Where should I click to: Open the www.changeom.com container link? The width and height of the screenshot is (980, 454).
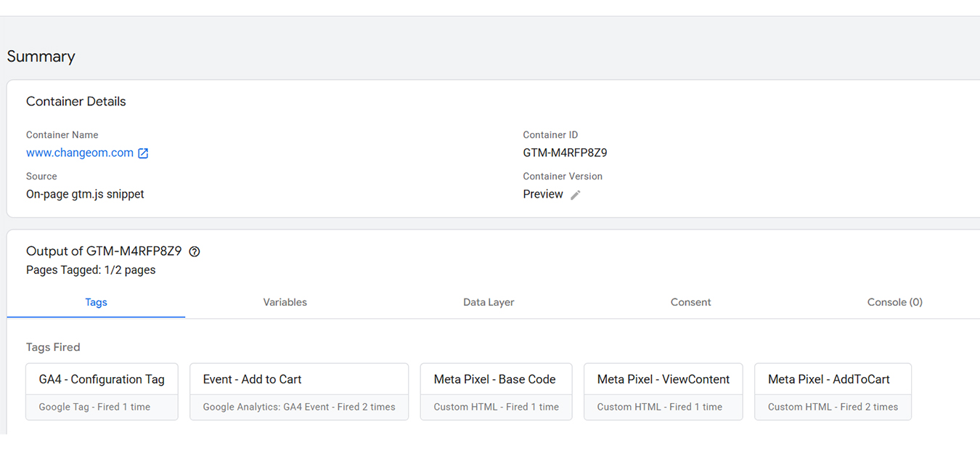coord(79,153)
